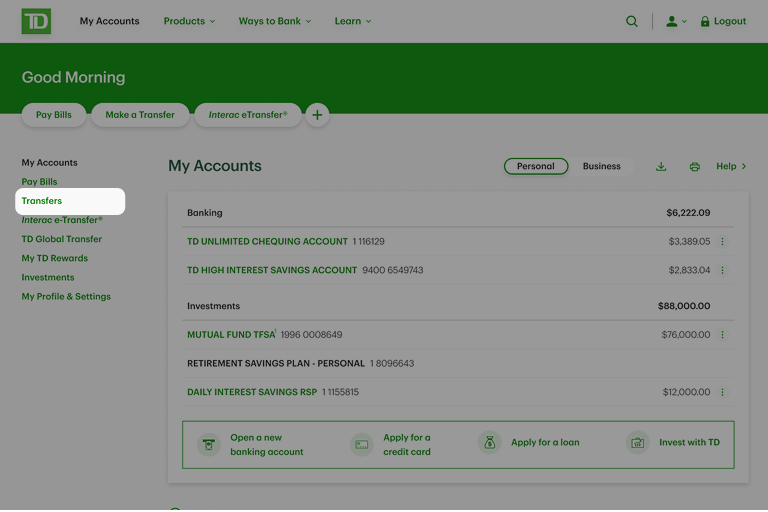Open the user profile dropdown
Image resolution: width=768 pixels, height=512 pixels.
click(676, 21)
